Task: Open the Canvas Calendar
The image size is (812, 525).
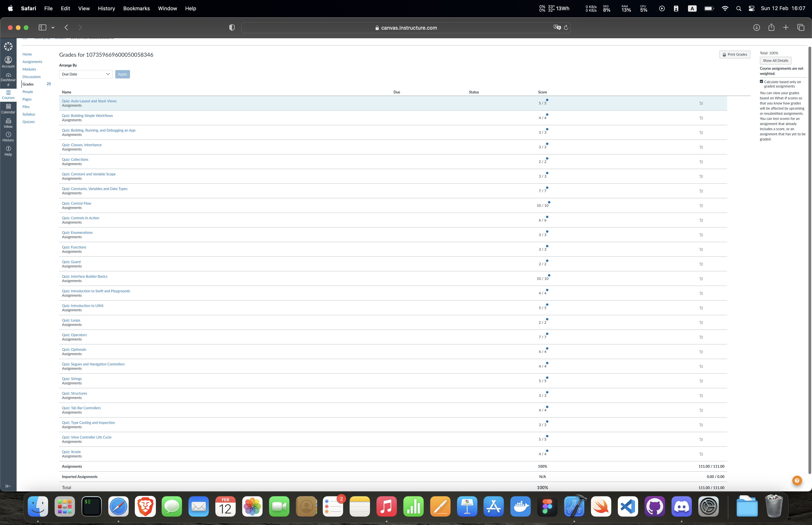Action: 8,109
